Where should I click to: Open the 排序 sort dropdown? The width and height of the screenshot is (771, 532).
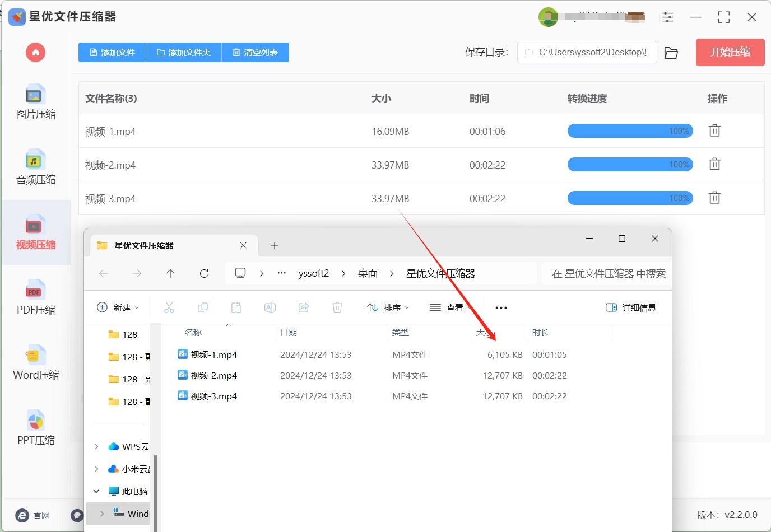[388, 307]
